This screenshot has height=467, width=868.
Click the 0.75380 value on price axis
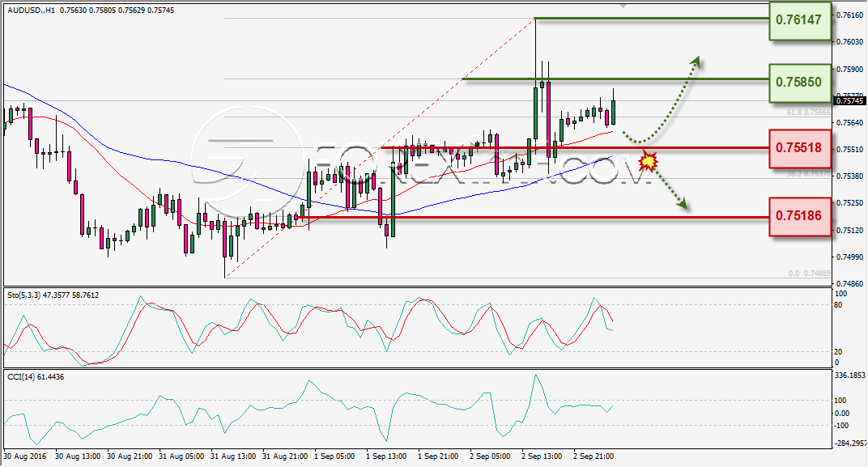tap(849, 176)
